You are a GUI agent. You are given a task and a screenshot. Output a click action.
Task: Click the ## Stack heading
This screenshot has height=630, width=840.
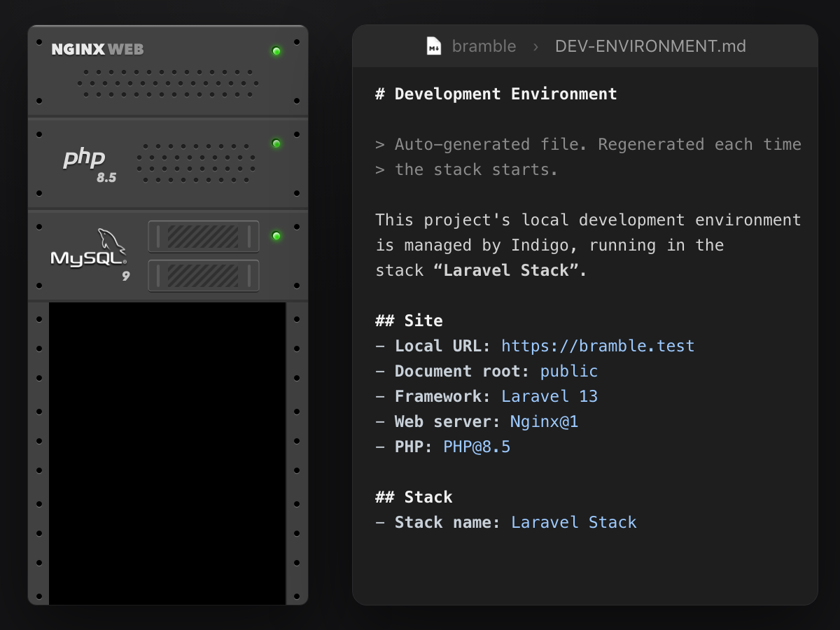coord(414,497)
